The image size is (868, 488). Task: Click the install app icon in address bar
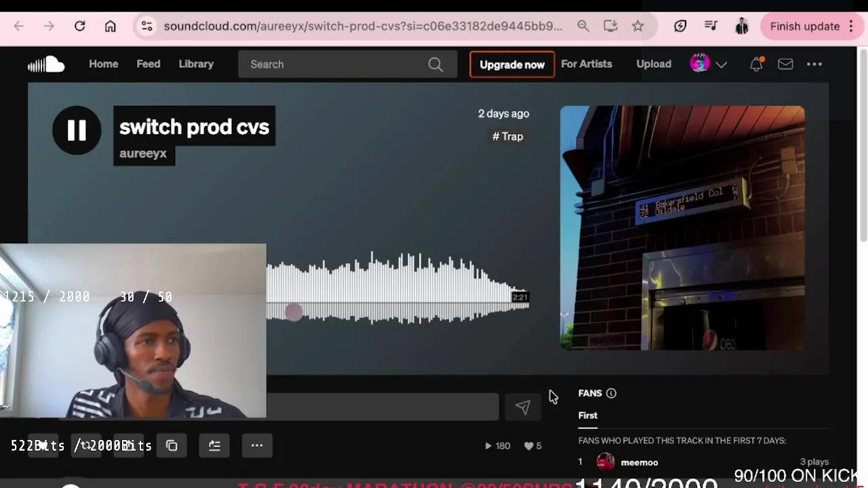tap(610, 26)
